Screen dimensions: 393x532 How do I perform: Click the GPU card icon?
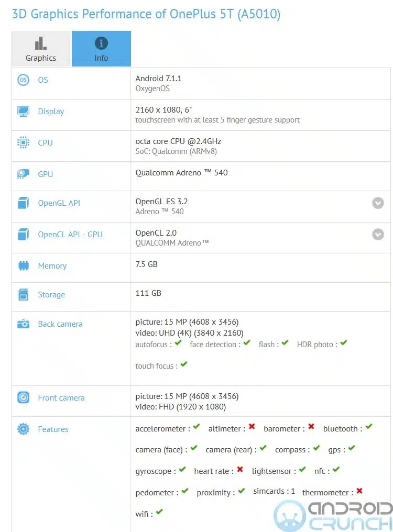[23, 174]
